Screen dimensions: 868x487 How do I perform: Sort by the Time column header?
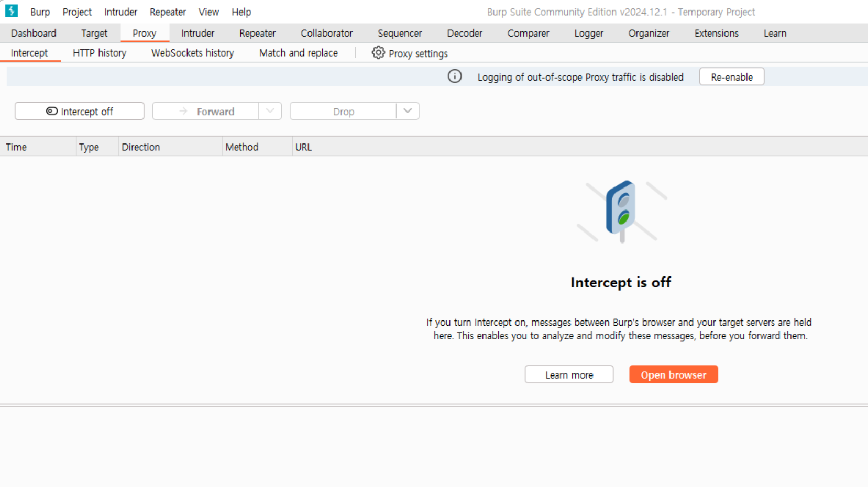tap(38, 147)
